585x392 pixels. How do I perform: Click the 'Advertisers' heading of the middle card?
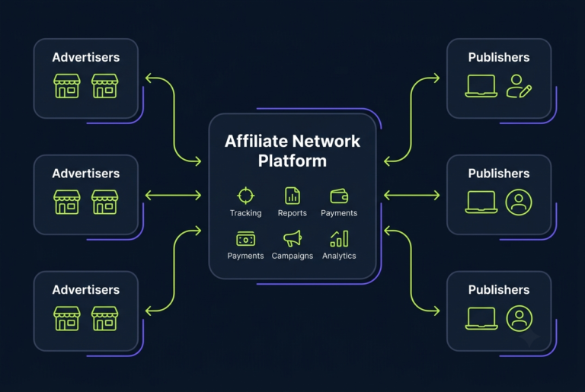86,174
